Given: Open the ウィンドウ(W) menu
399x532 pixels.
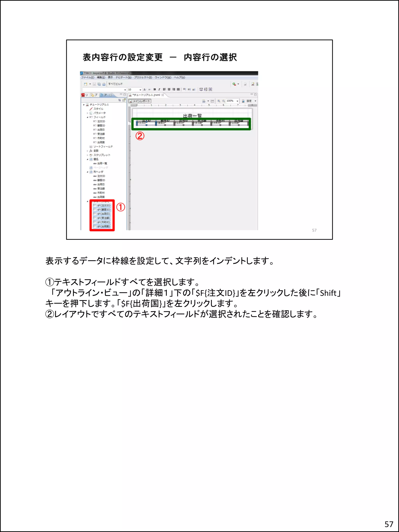Looking at the screenshot, I should coord(163,78).
